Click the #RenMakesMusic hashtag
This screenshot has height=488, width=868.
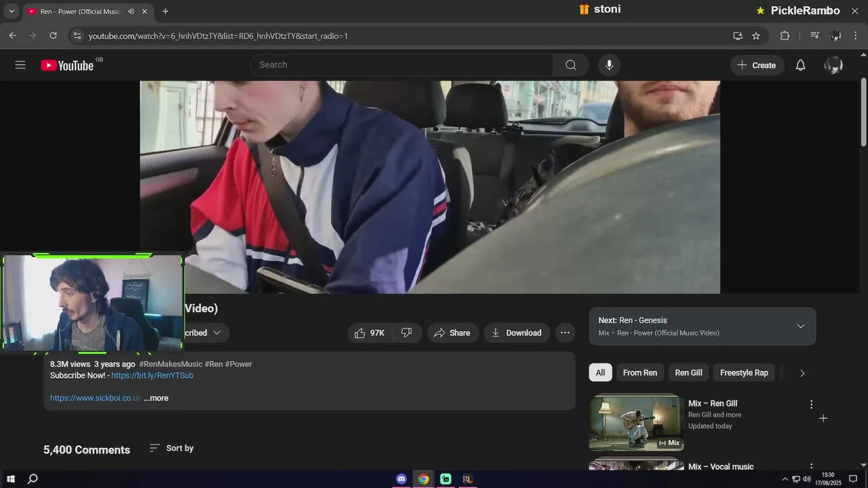tap(171, 364)
